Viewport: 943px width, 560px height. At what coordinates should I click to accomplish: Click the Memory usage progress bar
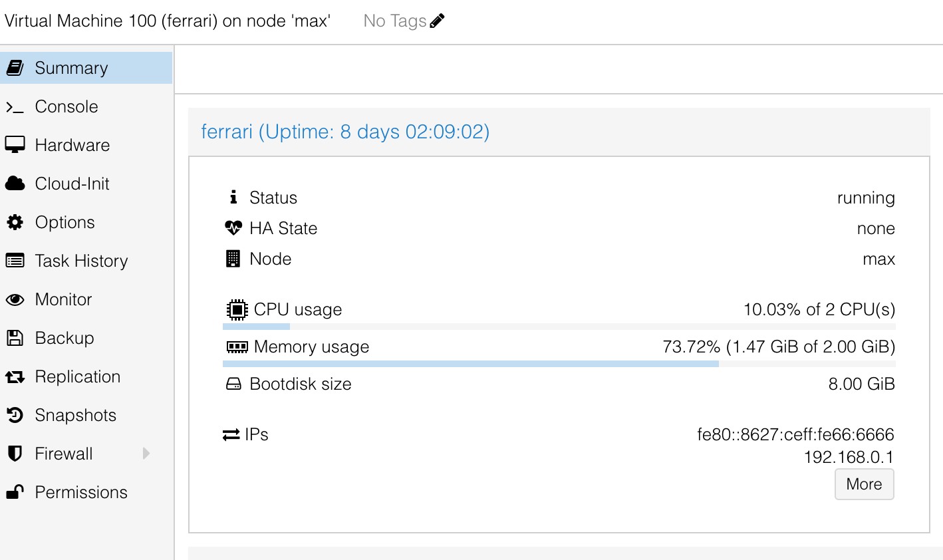[x=559, y=364]
